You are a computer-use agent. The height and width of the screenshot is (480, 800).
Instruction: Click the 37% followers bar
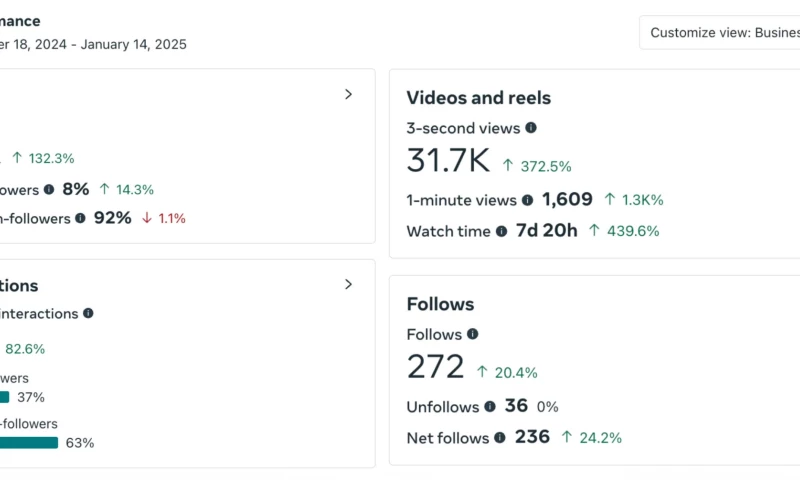(x=5, y=397)
